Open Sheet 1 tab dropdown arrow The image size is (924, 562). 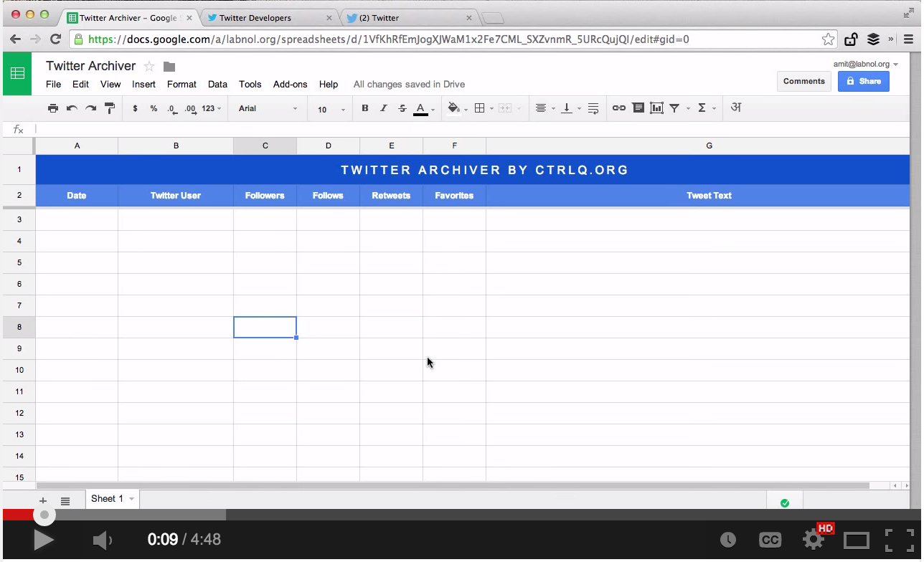[x=131, y=499]
